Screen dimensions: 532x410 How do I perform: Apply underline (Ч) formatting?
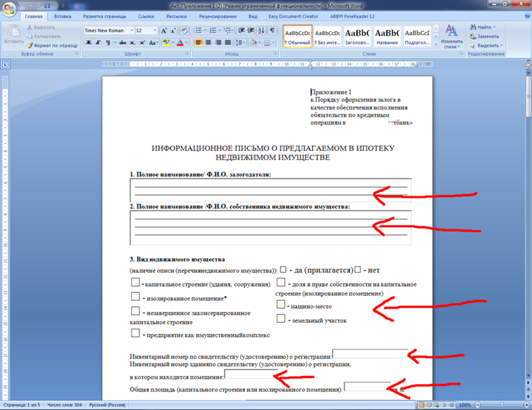[x=108, y=43]
